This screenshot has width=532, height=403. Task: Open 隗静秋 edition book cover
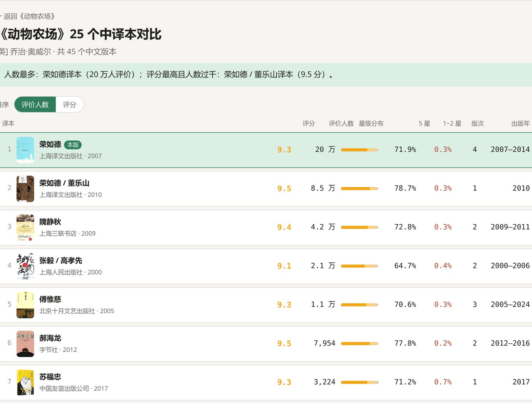[x=25, y=228]
